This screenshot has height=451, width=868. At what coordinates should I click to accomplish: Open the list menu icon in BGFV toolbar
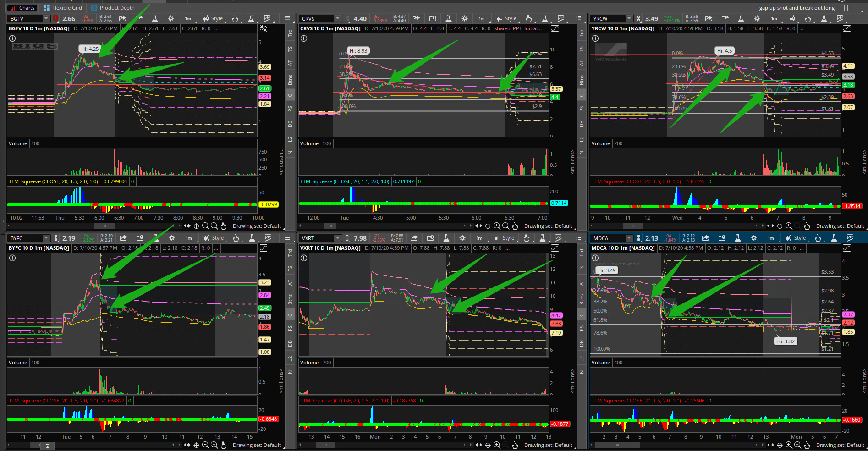(287, 18)
